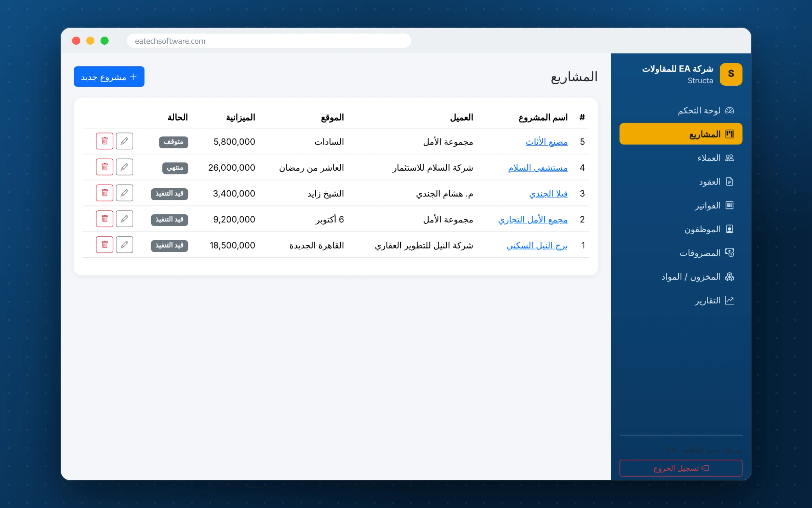
Task: Delete the مجمع الأمل التجاري project
Action: click(x=104, y=219)
